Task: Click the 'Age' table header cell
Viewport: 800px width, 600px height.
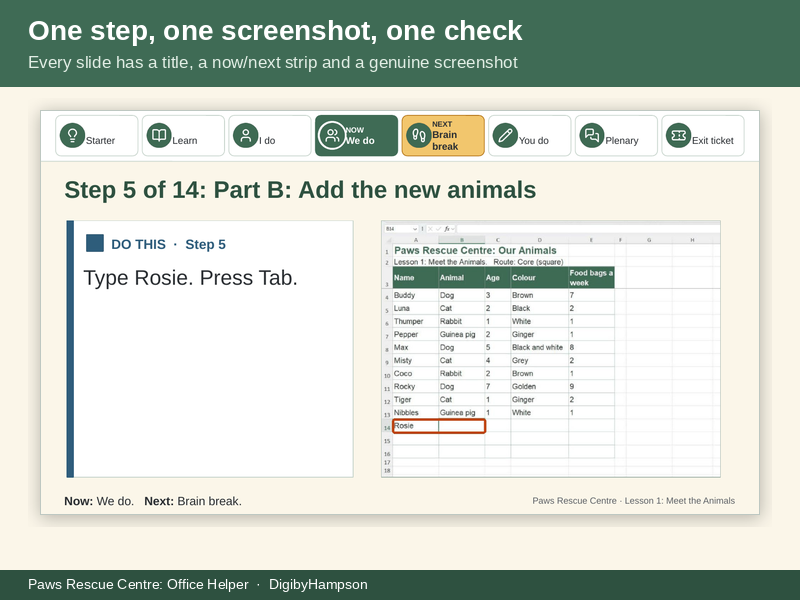Action: 497,278
